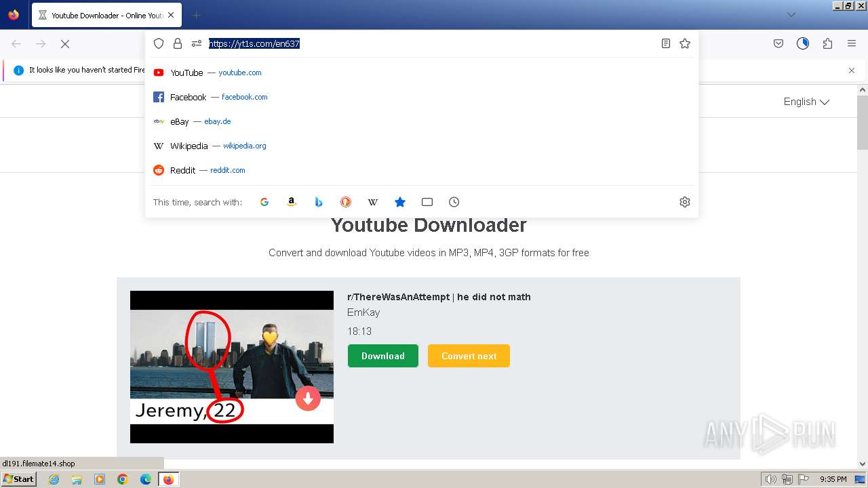Click the video title he did not math
Image resolution: width=868 pixels, height=488 pixels.
point(439,297)
